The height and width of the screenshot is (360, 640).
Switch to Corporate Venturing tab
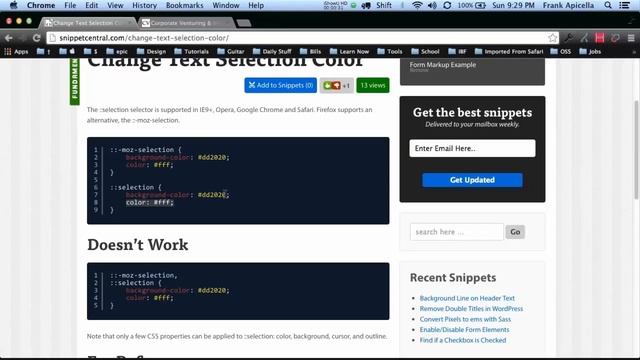186,23
